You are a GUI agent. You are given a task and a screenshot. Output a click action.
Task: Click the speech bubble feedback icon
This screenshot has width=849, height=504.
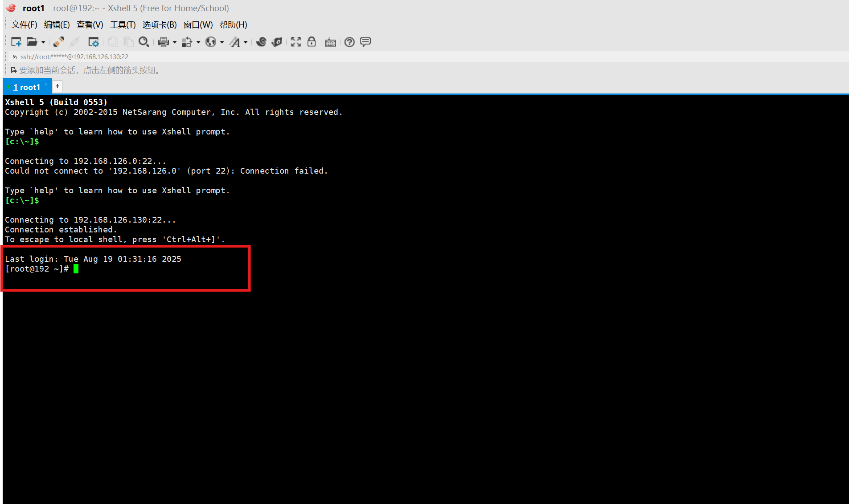tap(365, 42)
